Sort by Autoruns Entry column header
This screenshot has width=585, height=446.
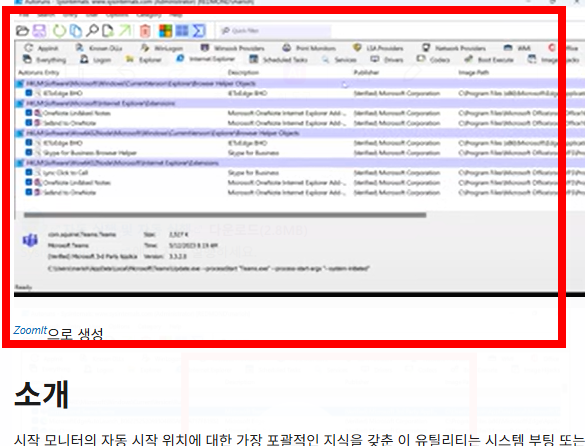pyautogui.click(x=38, y=72)
